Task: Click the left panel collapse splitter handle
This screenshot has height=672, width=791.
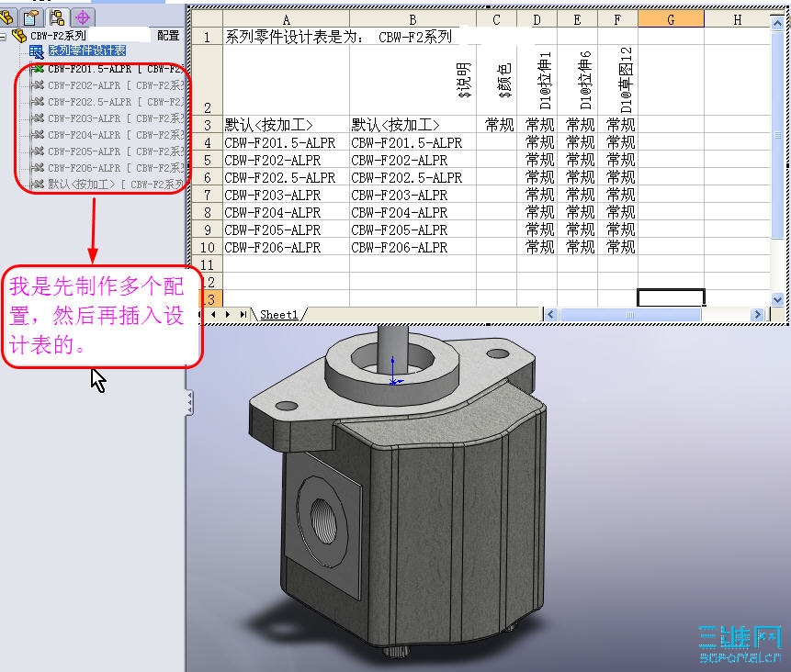Action: (189, 402)
